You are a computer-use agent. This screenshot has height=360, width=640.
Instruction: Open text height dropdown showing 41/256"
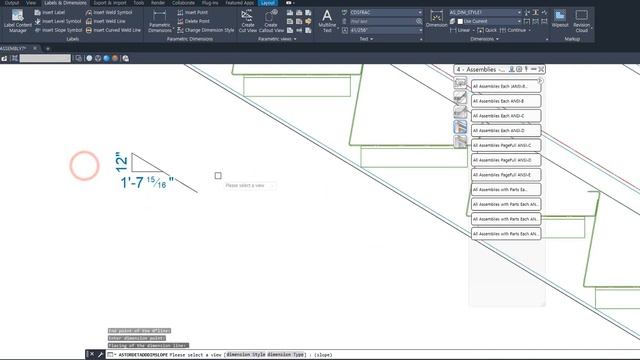click(x=420, y=30)
